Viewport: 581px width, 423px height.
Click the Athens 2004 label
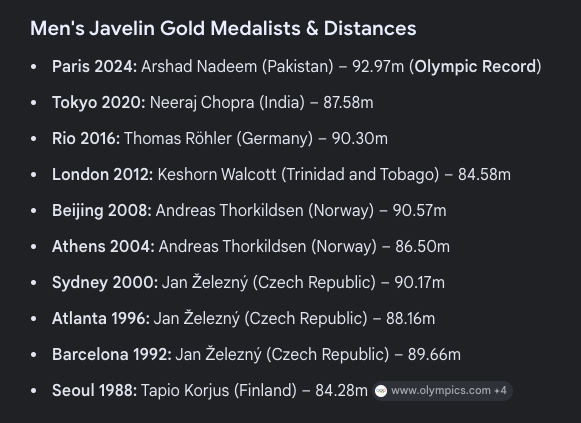pos(103,246)
